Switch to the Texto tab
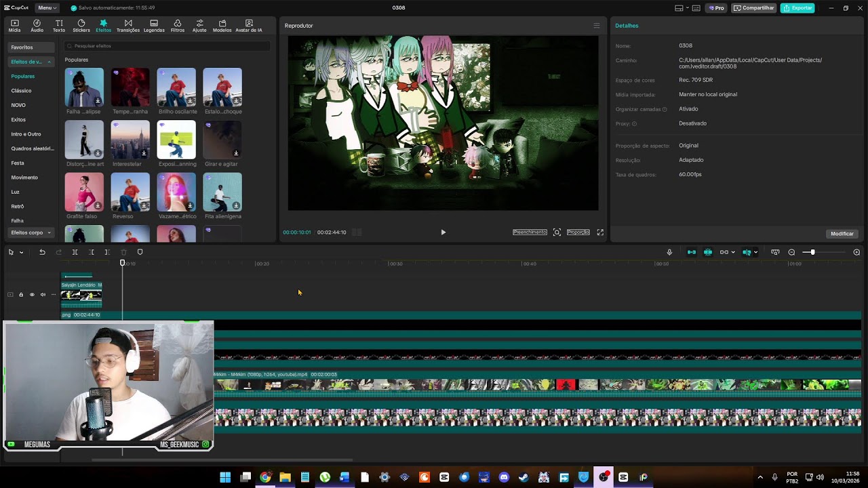This screenshot has height=488, width=868. 59,26
